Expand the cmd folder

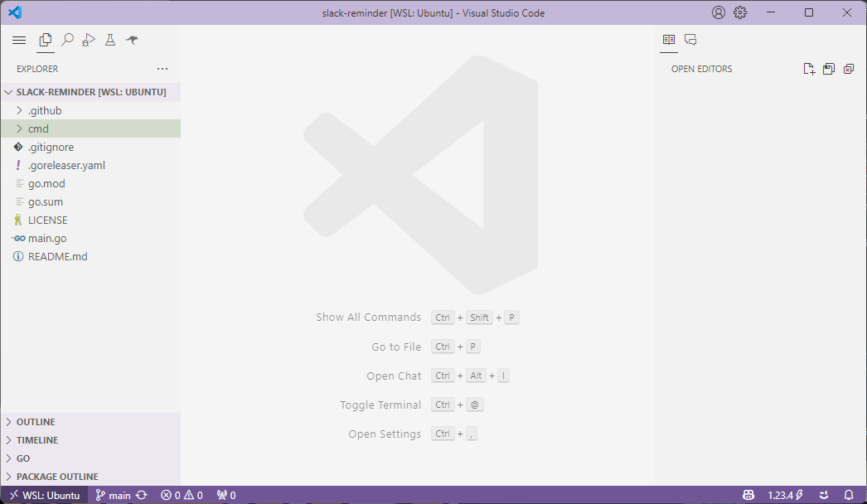tap(90, 129)
